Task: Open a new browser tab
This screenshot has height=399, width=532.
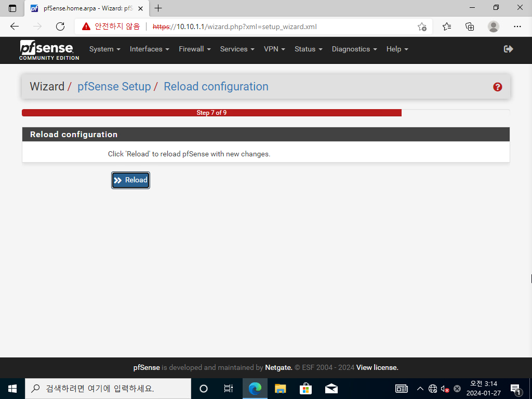Action: (158, 8)
